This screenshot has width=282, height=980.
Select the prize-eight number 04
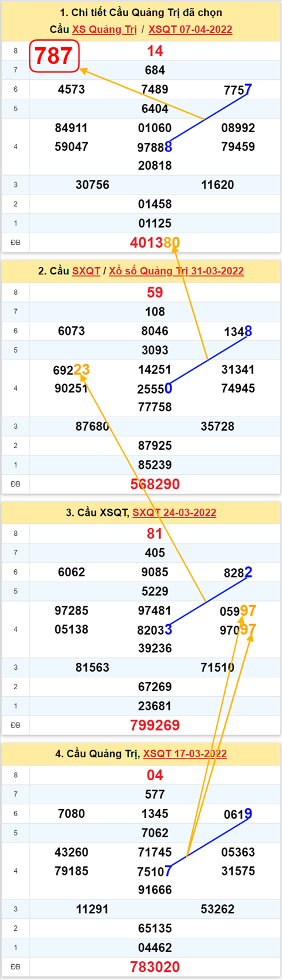pos(155,776)
